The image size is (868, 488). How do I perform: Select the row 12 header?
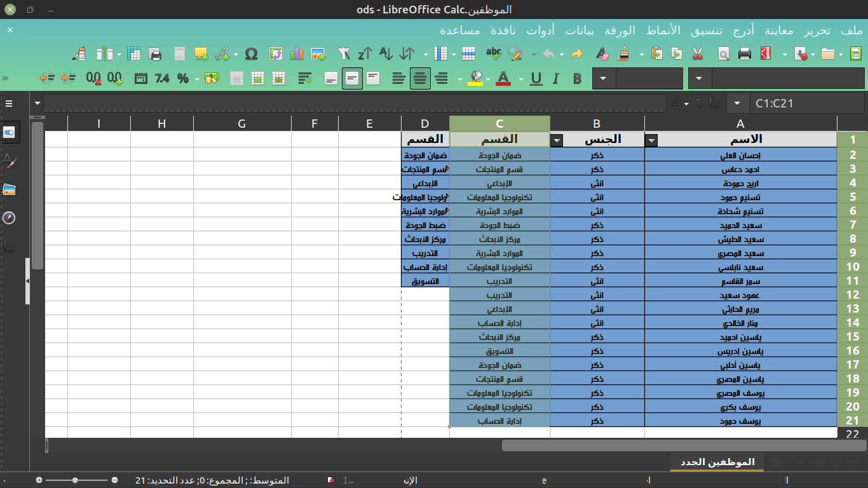tap(852, 295)
